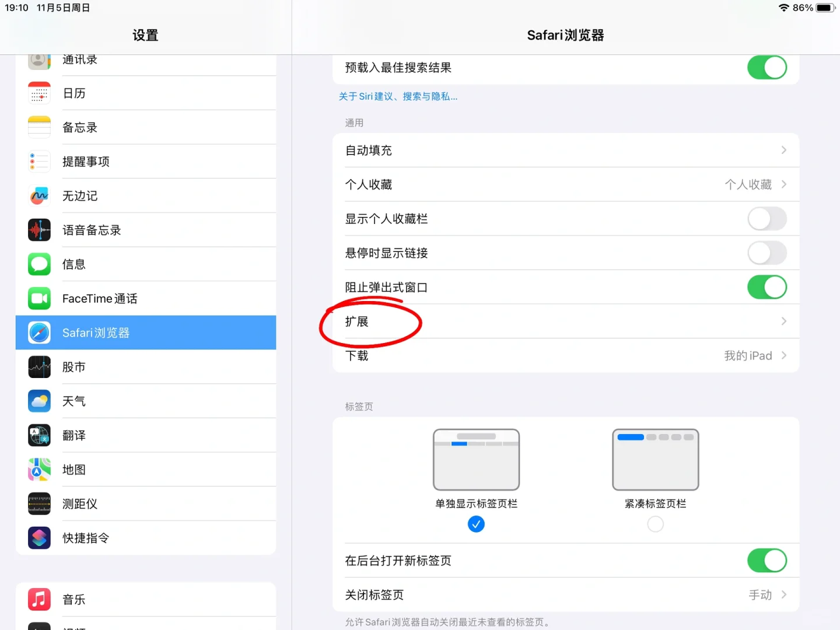Open 下载 location settings chevron

click(x=783, y=355)
